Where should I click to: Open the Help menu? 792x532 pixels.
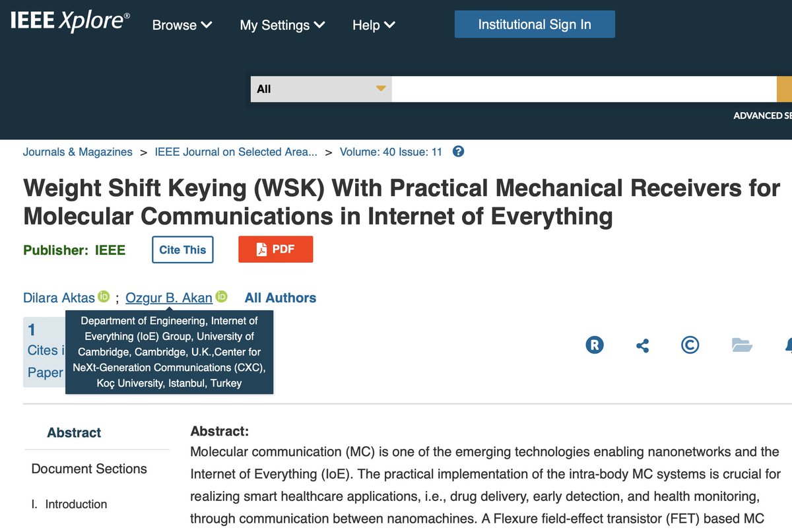click(x=373, y=25)
